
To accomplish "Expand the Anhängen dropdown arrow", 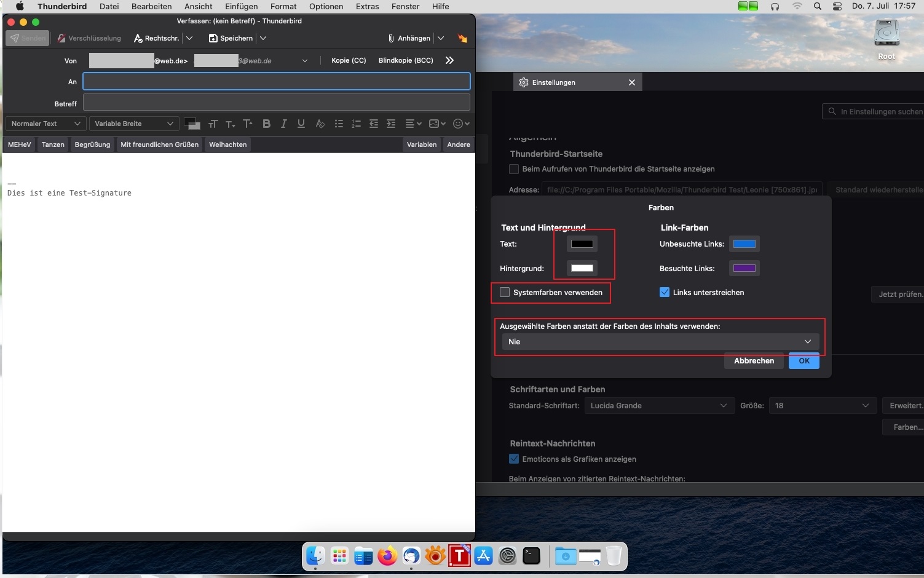I will [x=441, y=38].
